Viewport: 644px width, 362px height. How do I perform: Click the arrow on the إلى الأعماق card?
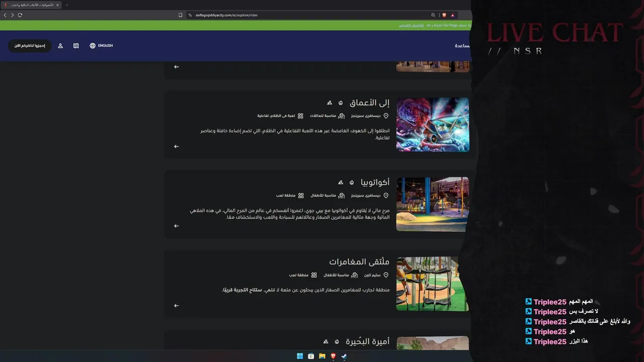pyautogui.click(x=176, y=146)
